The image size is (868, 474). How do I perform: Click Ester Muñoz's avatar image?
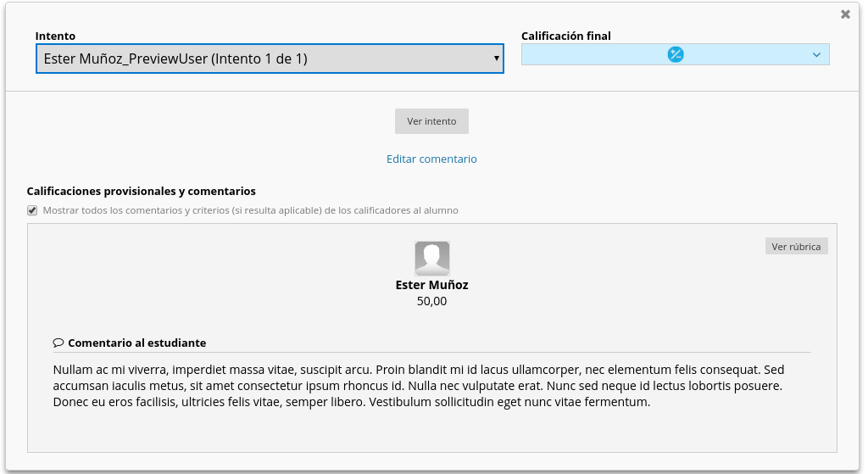(431, 258)
